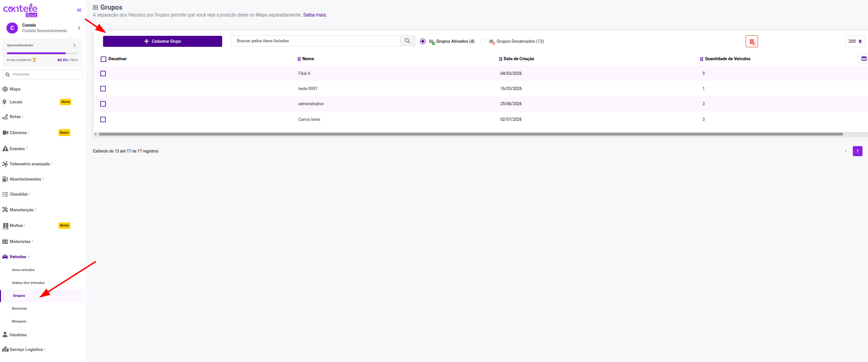Click the red trash delete icon
This screenshot has width=868, height=362.
(752, 42)
